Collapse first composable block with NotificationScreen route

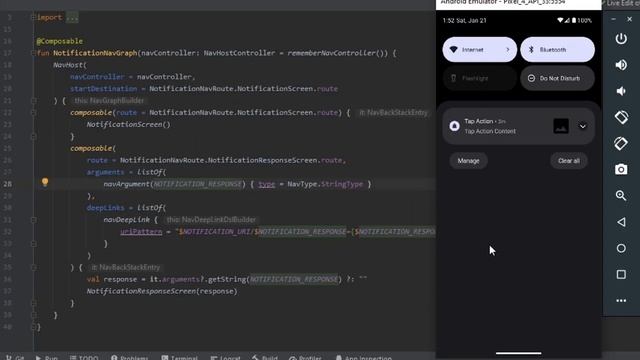tap(33, 112)
